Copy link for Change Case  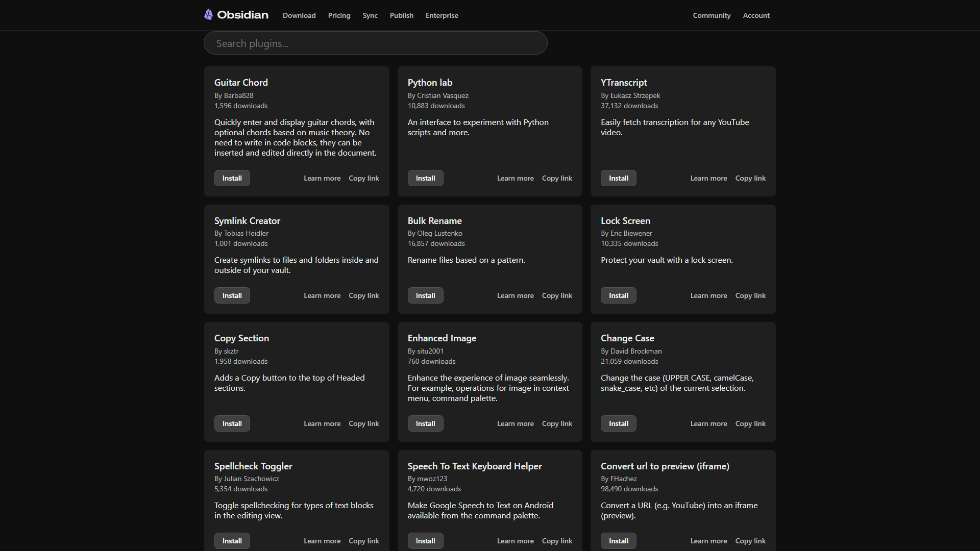[751, 423]
